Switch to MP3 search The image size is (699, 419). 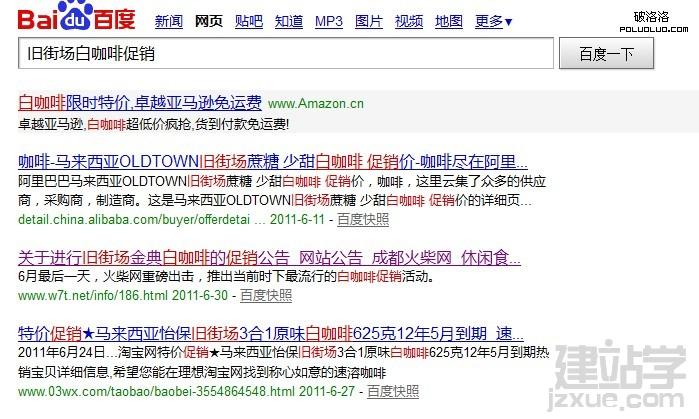[329, 21]
